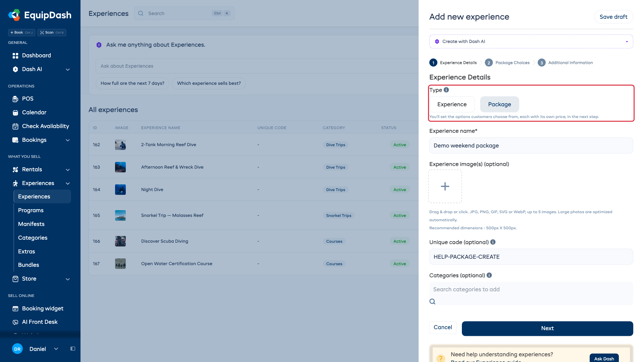Open the 2-Tank Morning Reef Dive thumbnail
The width and height of the screenshot is (644, 362).
[120, 145]
